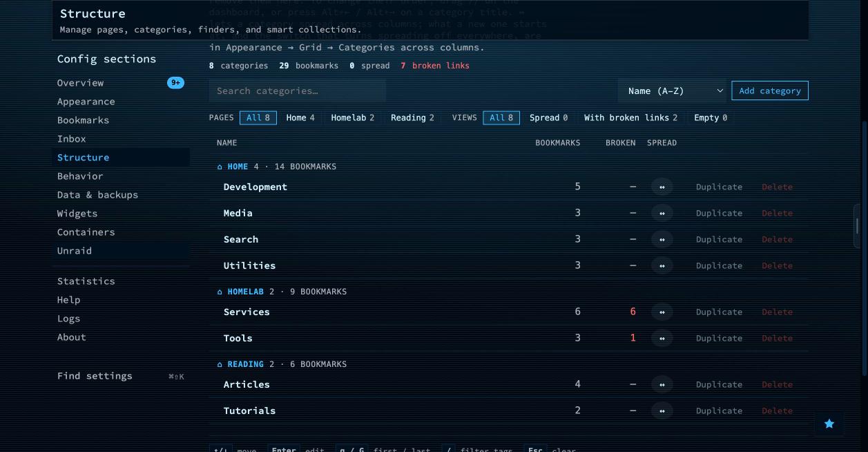Click the 9+ badge beside Overview

pyautogui.click(x=175, y=83)
